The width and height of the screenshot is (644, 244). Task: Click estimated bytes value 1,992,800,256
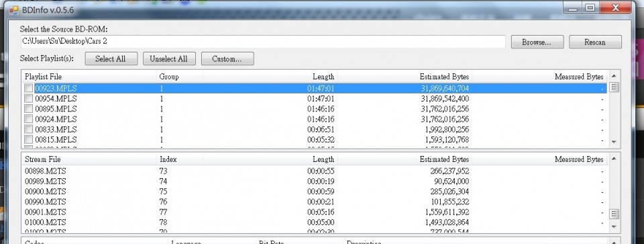447,130
